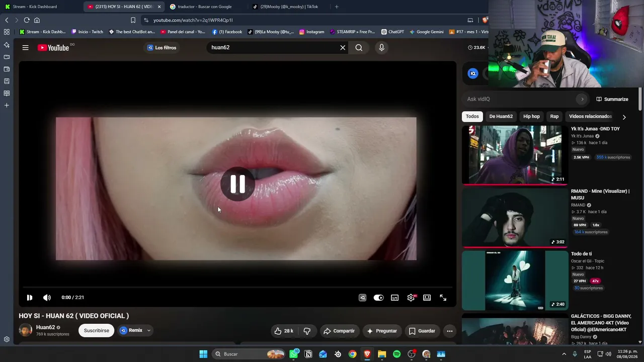
Task: Switch to the traductor Google search tab
Action: coord(205,7)
